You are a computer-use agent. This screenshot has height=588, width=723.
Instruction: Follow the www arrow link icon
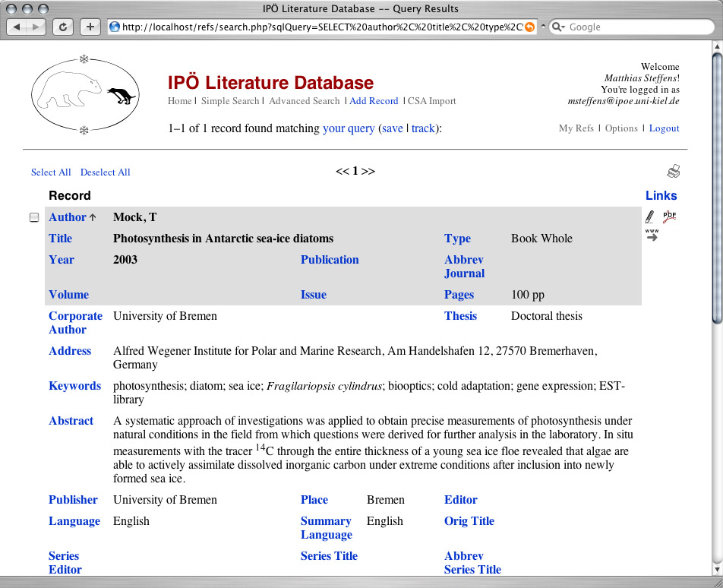[x=652, y=235]
